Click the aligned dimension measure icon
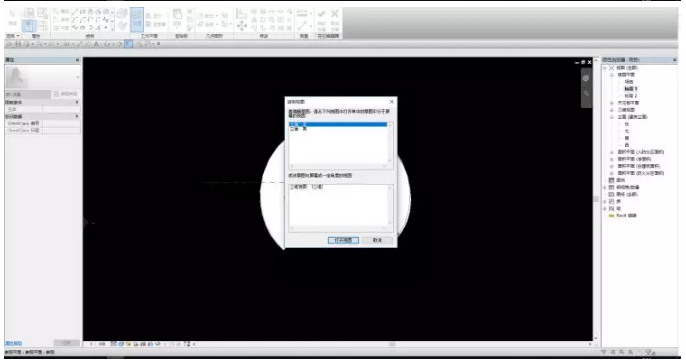 click(302, 14)
